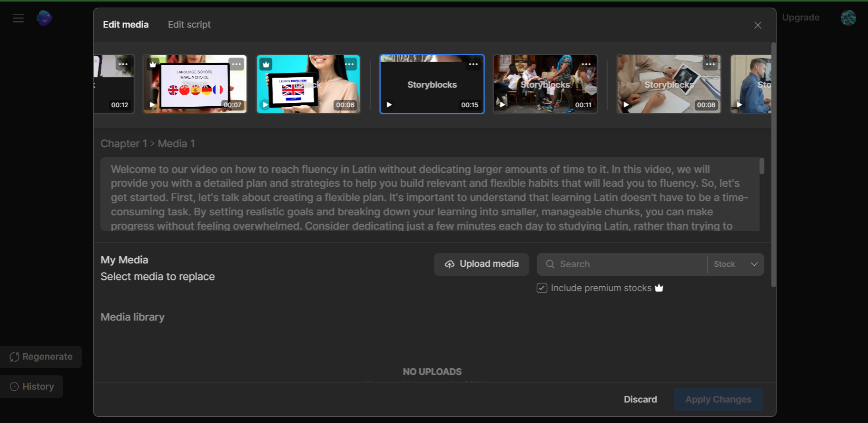
Task: Click the Apply Changes button
Action: tap(719, 400)
